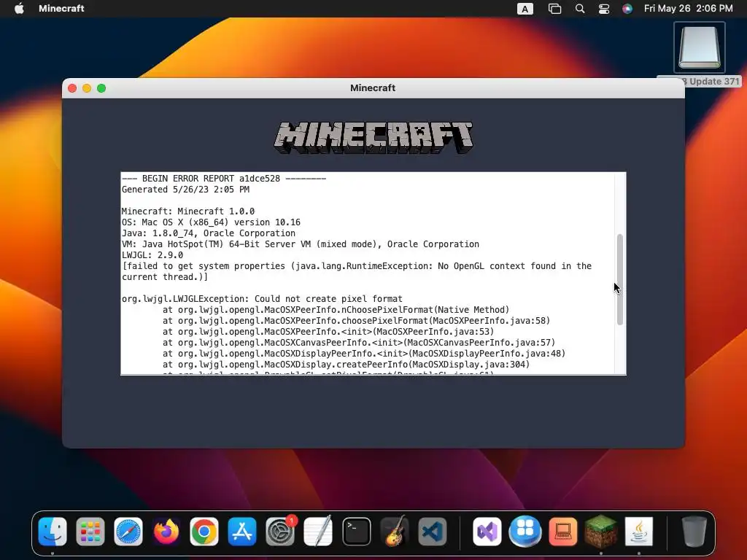Minimize the Minecraft window with yellow button
The height and width of the screenshot is (560, 747).
coord(87,88)
